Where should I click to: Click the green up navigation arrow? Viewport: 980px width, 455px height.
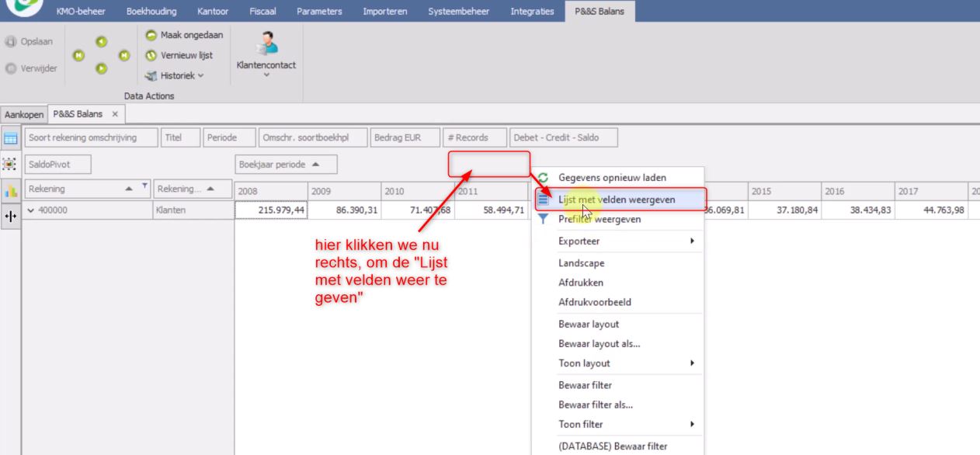[101, 42]
